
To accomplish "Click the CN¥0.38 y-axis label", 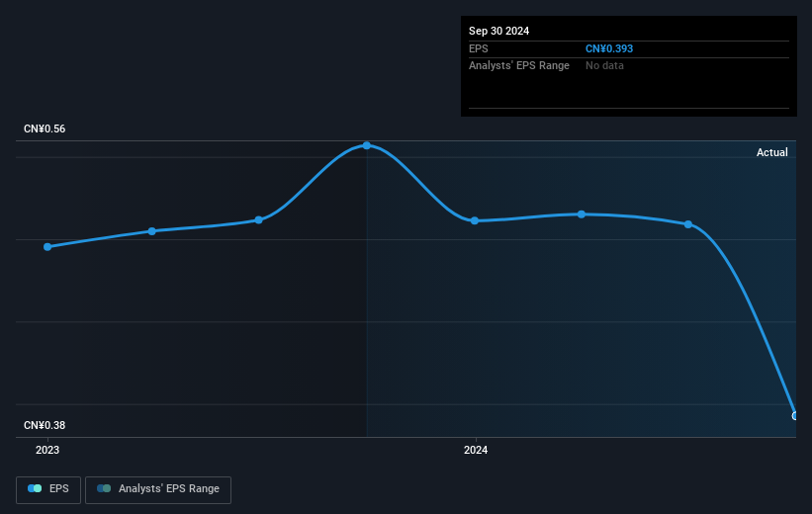I will tap(45, 425).
